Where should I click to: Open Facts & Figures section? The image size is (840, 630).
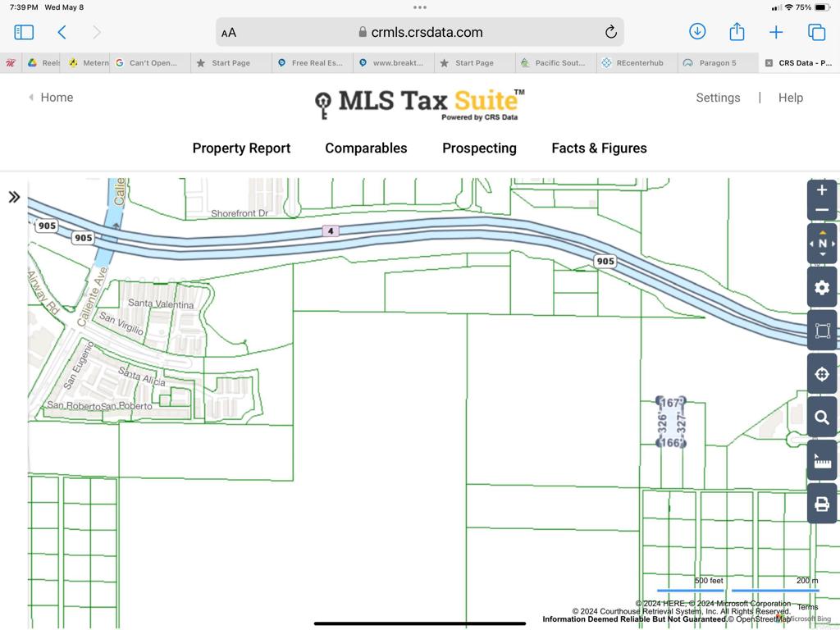click(599, 148)
